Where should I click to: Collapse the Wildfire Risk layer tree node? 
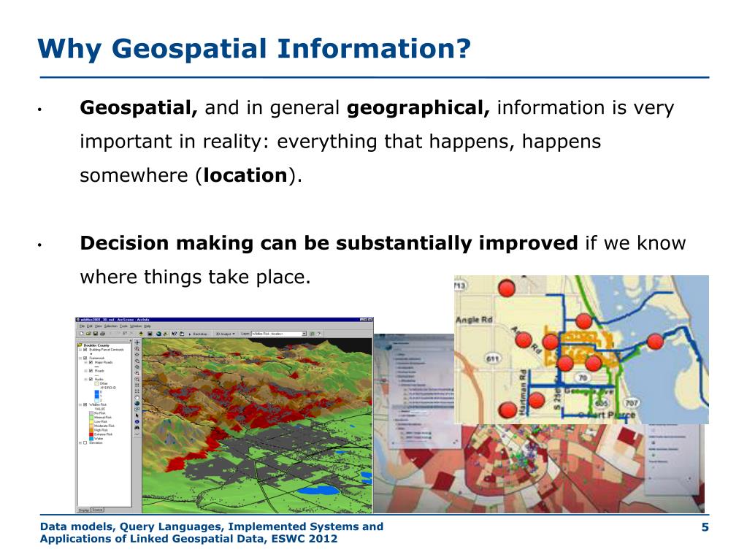(80, 404)
